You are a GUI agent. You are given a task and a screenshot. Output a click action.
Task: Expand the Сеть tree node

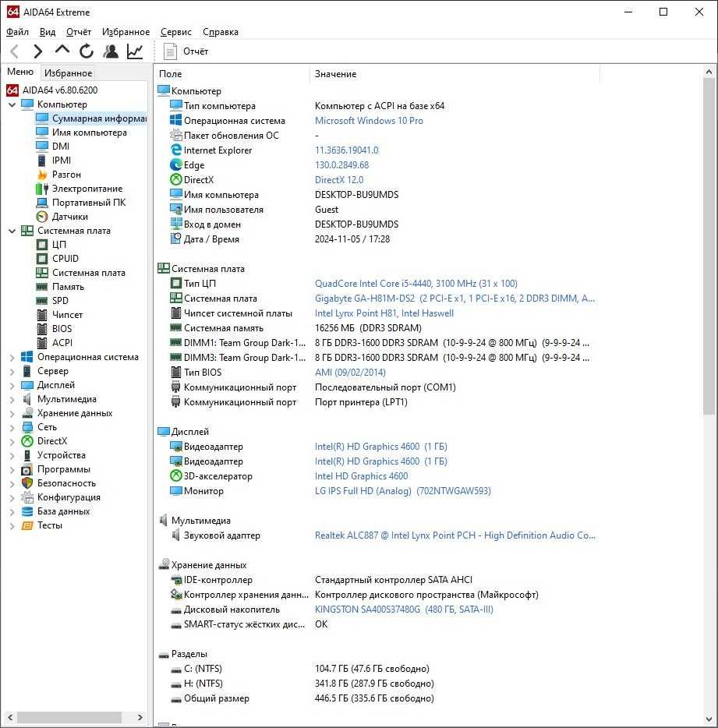(12, 428)
